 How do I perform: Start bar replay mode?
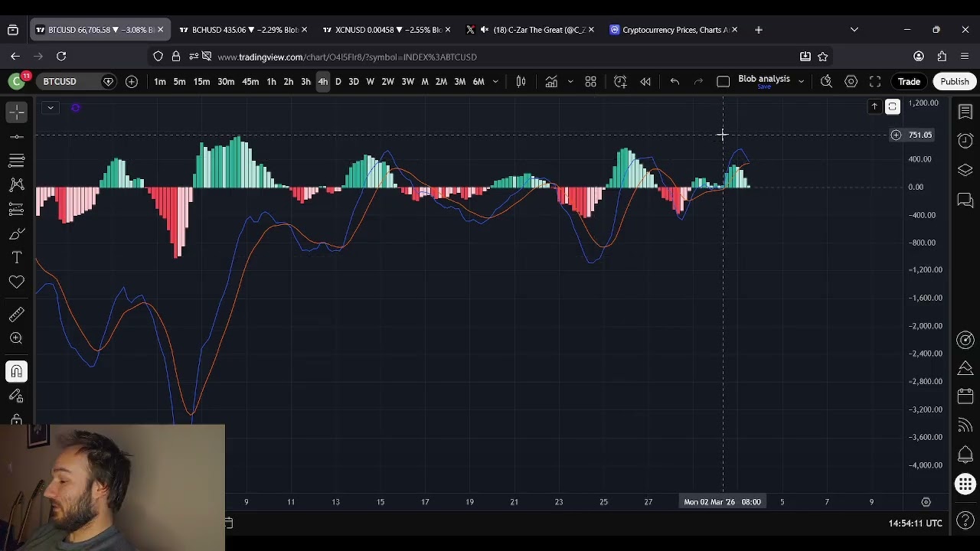point(645,81)
